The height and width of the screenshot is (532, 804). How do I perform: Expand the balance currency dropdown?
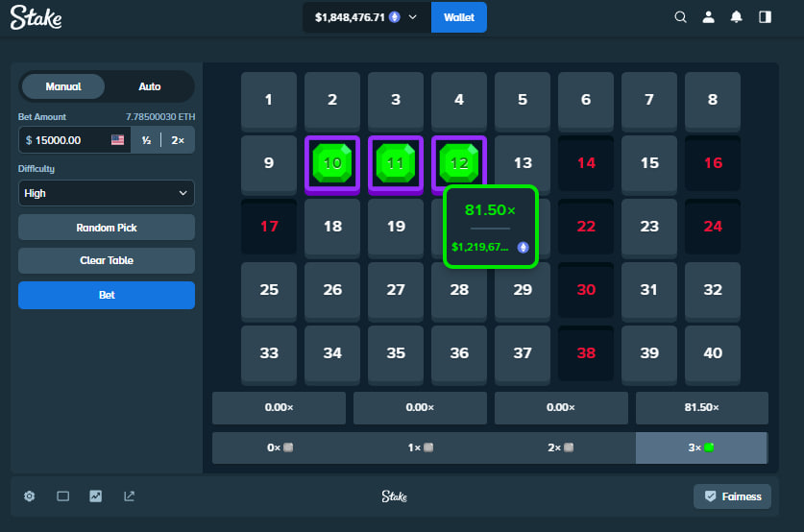412,17
